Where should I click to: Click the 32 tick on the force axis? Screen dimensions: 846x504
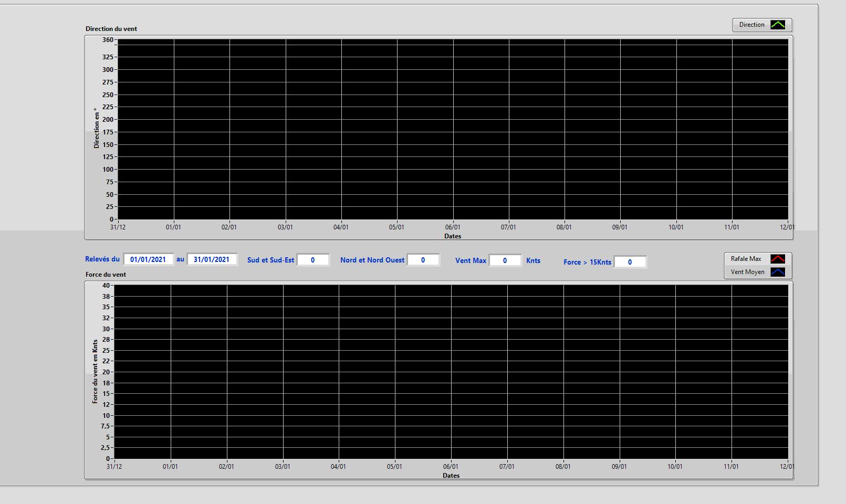[x=106, y=318]
